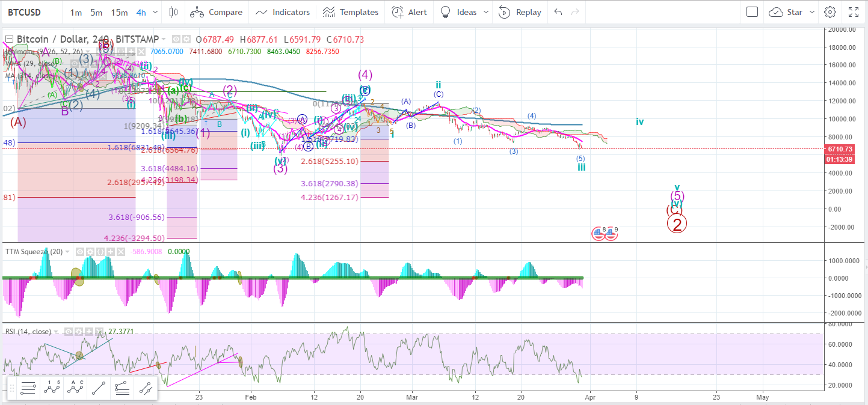
Task: Click the Apr date label on time axis
Action: pos(590,397)
